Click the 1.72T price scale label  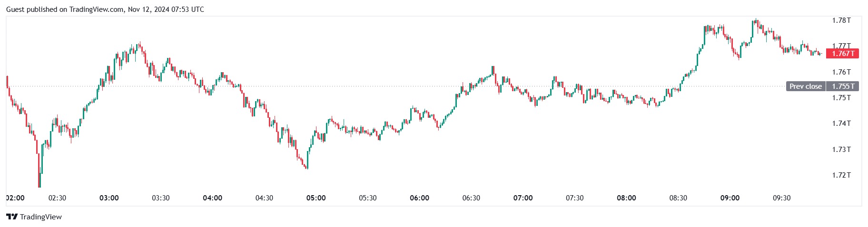(x=841, y=175)
